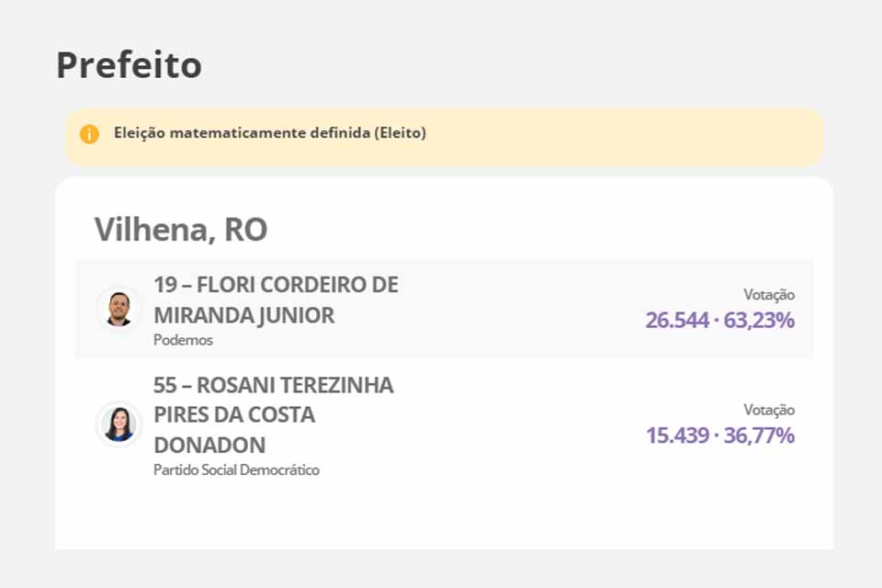This screenshot has height=588, width=882.
Task: Click Flori Cordeiro candidate photo thumbnail
Action: [119, 309]
